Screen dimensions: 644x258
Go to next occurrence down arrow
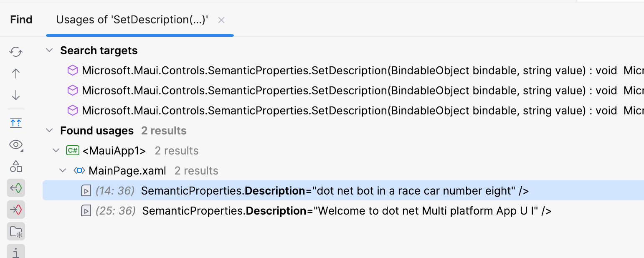(x=16, y=96)
